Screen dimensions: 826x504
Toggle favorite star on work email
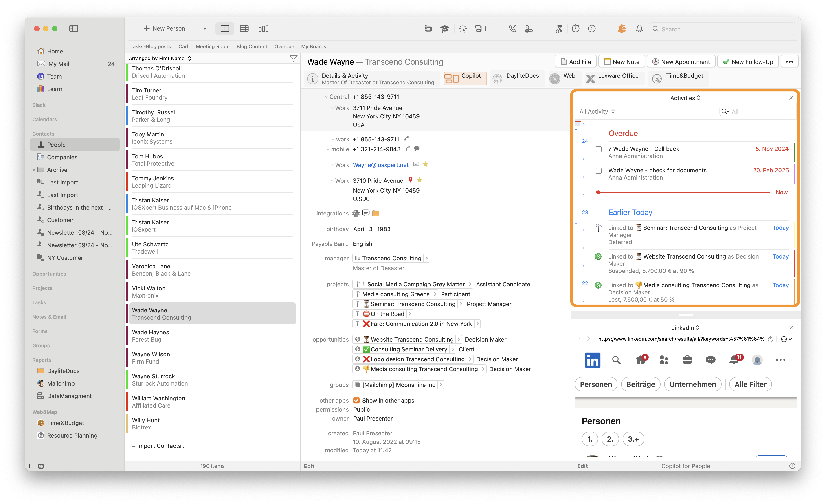(x=425, y=164)
